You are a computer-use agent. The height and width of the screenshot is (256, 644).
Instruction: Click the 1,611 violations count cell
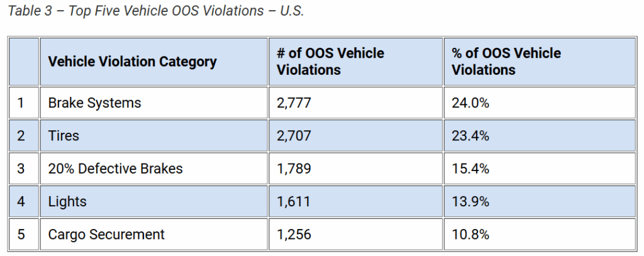click(293, 202)
